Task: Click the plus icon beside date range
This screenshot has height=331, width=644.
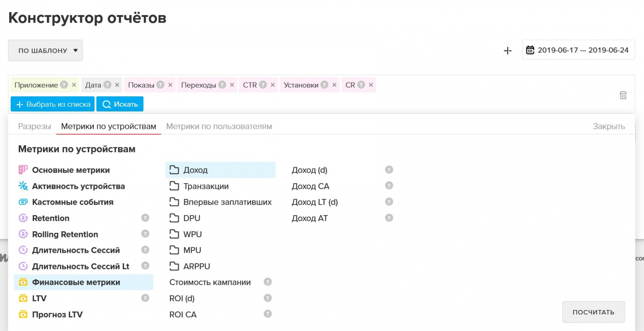Action: 508,51
